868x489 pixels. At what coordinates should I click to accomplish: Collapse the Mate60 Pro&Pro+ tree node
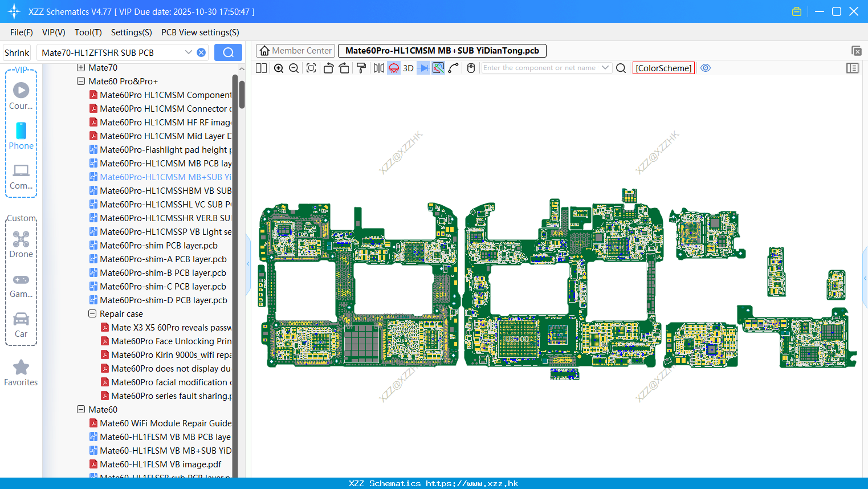click(x=81, y=81)
